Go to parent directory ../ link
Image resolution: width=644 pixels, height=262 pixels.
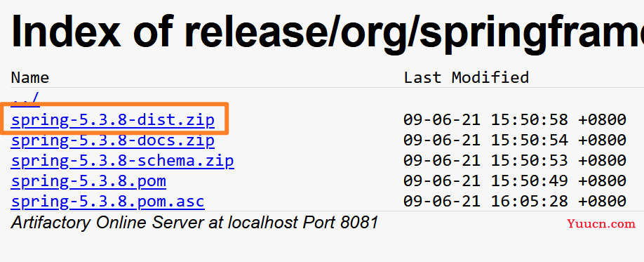point(25,99)
